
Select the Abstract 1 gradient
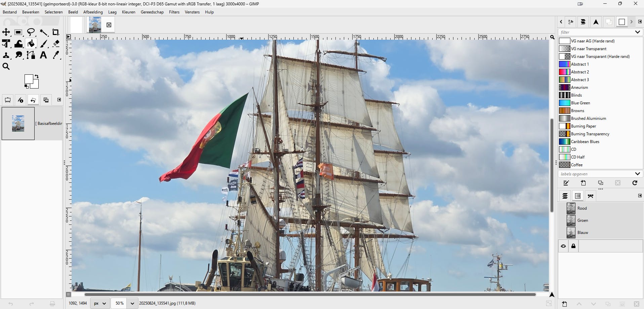click(x=601, y=64)
